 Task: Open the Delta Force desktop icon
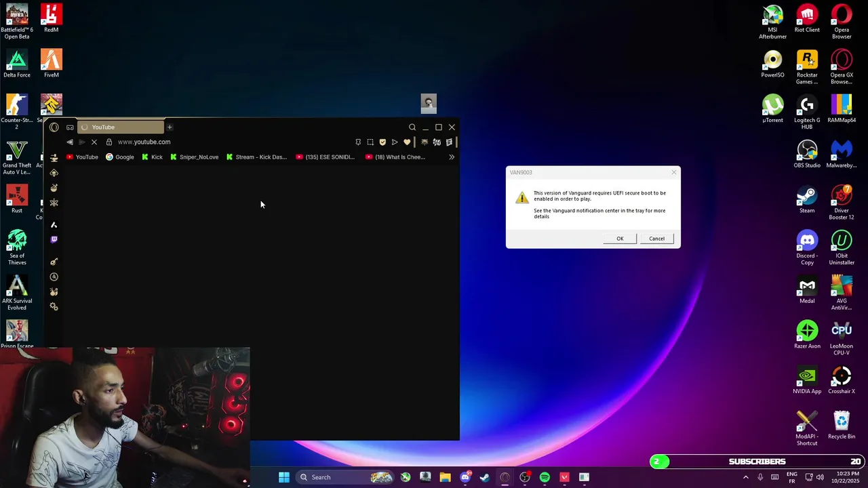[17, 64]
